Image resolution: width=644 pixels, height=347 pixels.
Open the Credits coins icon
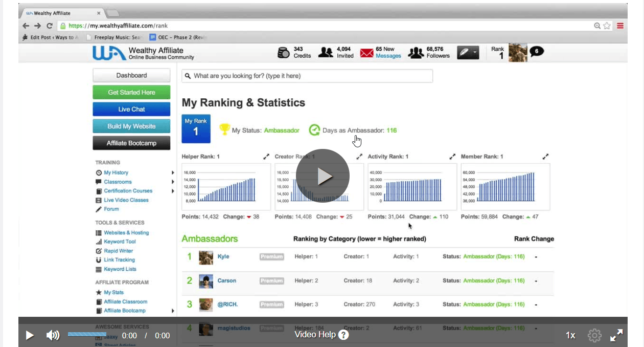[x=284, y=52]
